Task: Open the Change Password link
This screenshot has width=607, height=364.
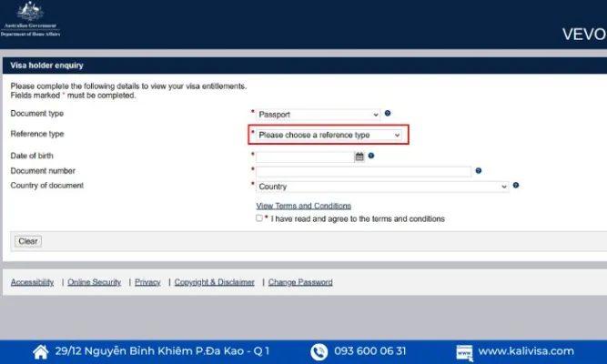Action: click(300, 282)
